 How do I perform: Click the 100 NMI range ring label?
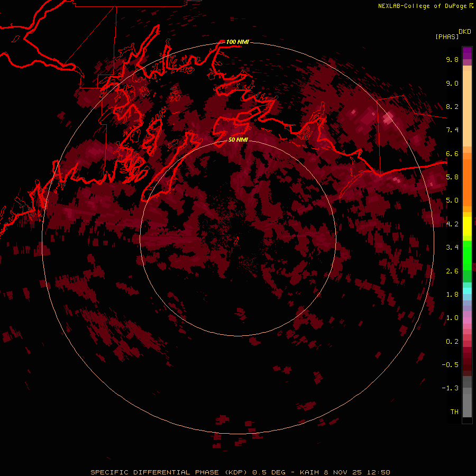coord(237,42)
